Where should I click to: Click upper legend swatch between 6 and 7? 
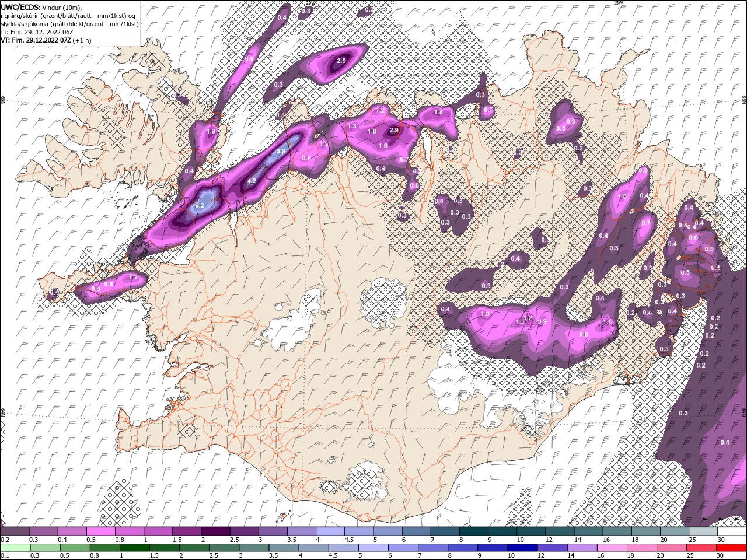point(416,531)
